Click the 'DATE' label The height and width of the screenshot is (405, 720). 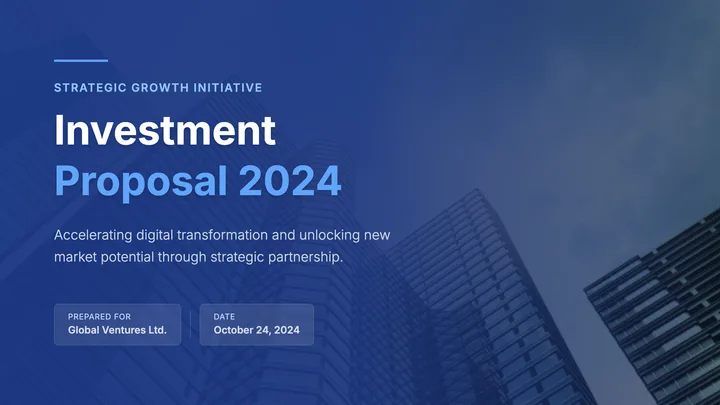pyautogui.click(x=224, y=317)
